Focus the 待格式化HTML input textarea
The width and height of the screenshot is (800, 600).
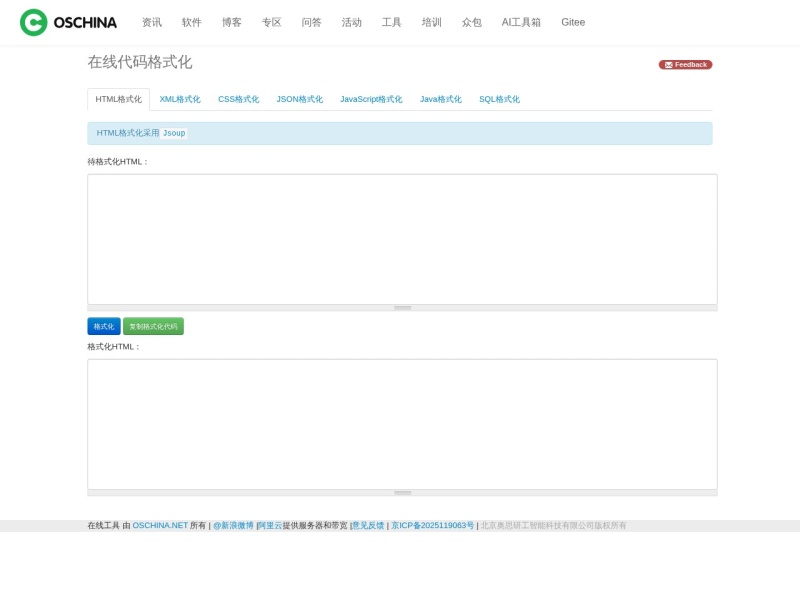pos(402,239)
